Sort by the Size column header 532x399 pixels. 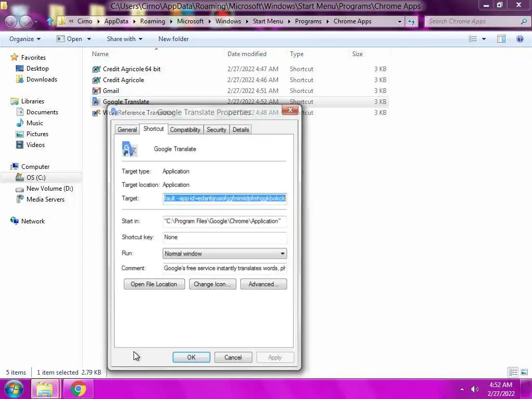click(x=357, y=54)
